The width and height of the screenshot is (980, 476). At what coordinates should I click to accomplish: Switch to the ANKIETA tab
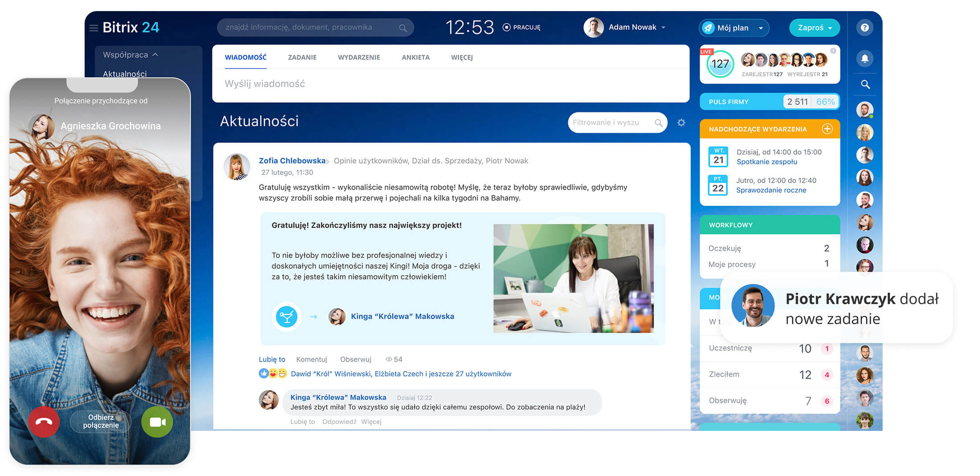tap(415, 57)
